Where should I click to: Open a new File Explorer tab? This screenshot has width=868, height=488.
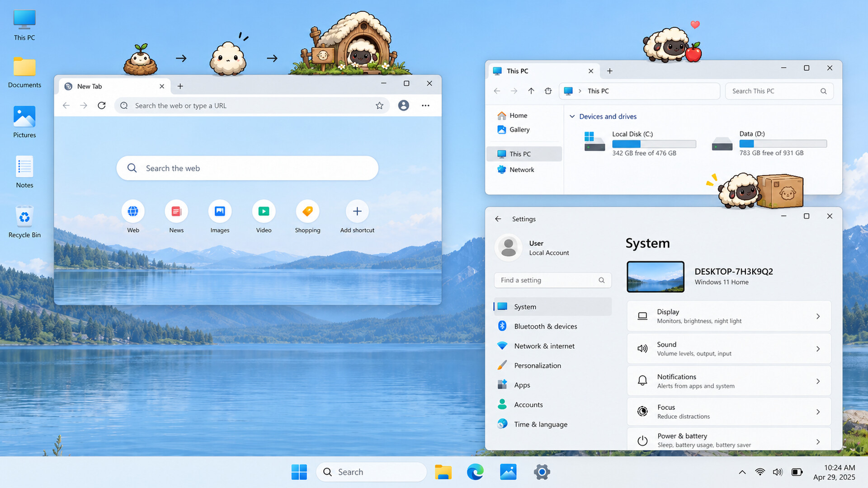tap(609, 71)
